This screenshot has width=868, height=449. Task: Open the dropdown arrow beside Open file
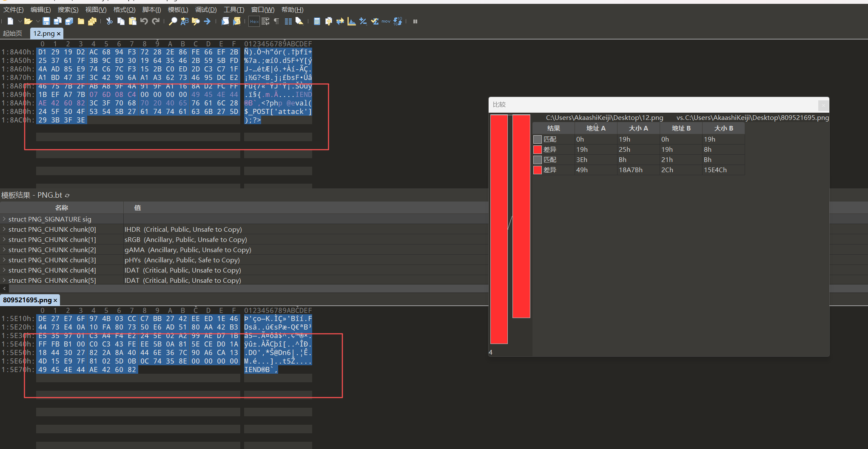pyautogui.click(x=37, y=21)
